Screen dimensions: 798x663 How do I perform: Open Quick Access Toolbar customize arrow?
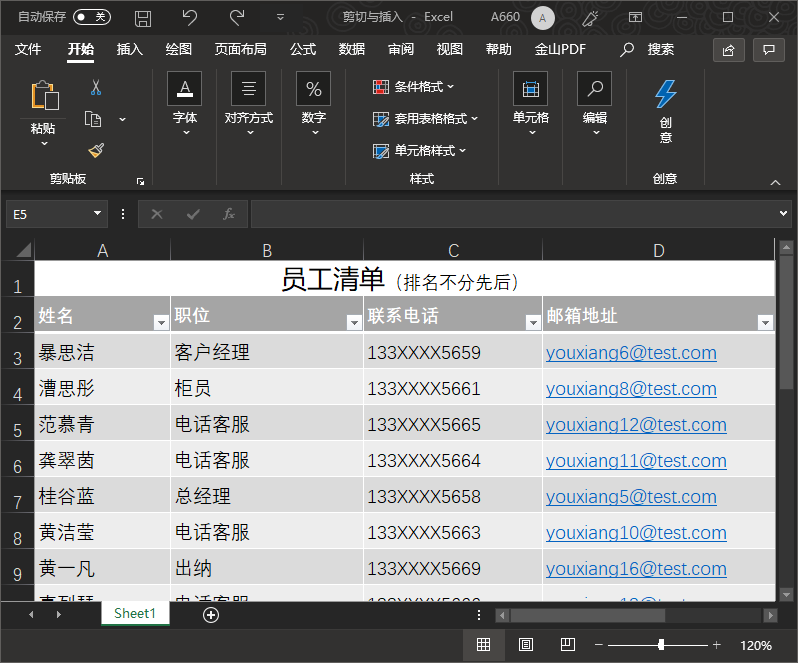280,17
